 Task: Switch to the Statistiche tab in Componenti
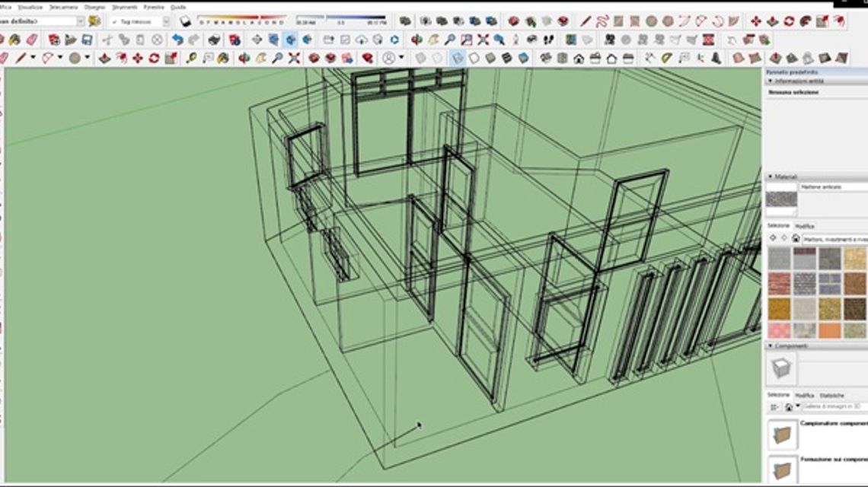(831, 396)
